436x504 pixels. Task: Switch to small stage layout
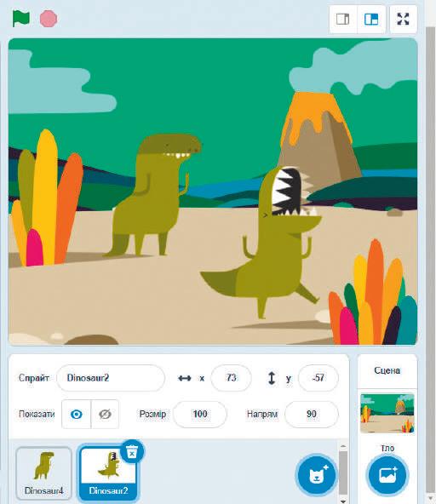[343, 19]
